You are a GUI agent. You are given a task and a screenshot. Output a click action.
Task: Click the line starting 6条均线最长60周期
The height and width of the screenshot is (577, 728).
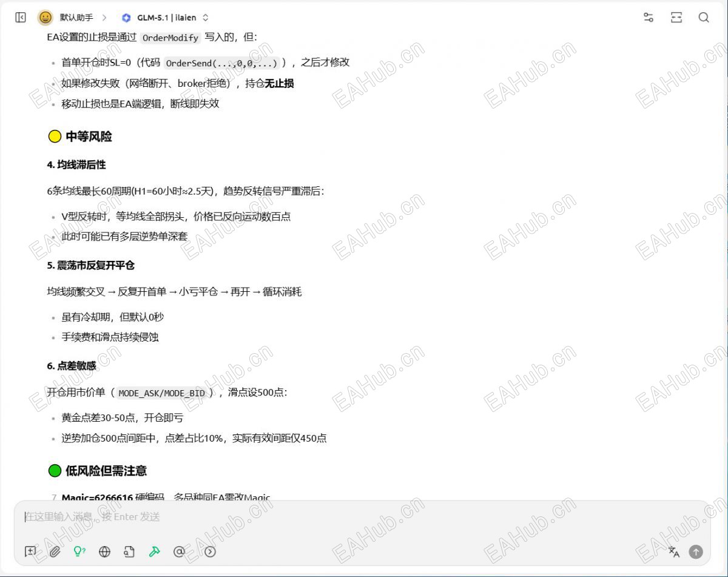[x=186, y=191]
